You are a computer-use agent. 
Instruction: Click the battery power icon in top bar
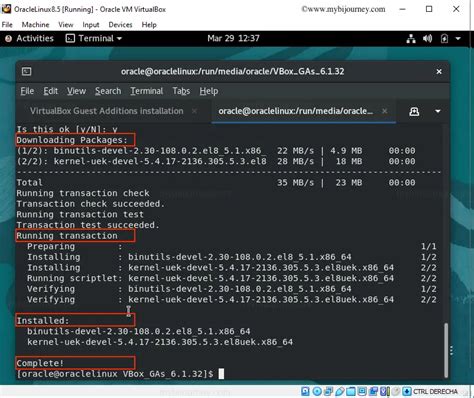444,39
